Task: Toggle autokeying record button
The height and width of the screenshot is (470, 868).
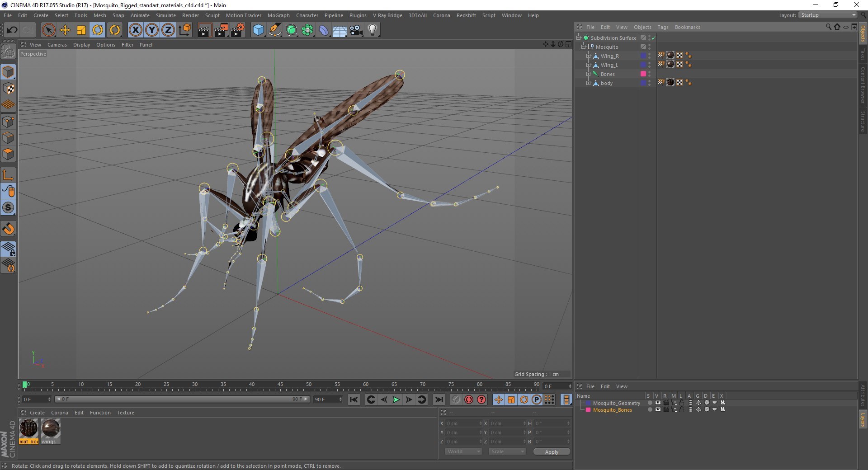Action: point(468,399)
